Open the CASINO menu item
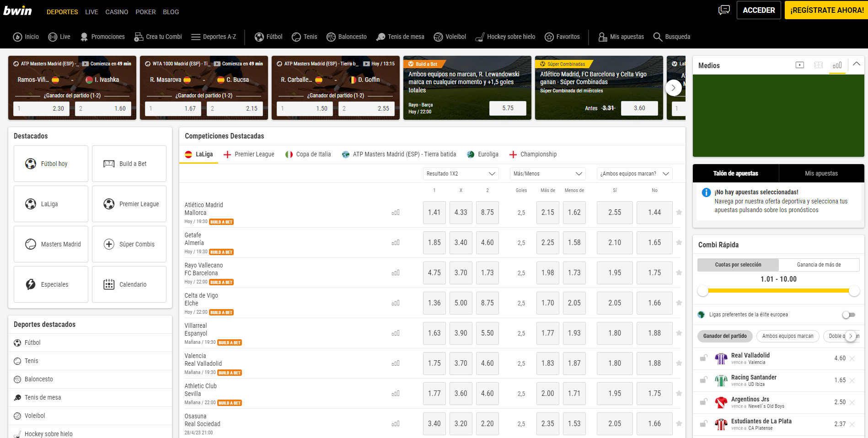 [116, 12]
